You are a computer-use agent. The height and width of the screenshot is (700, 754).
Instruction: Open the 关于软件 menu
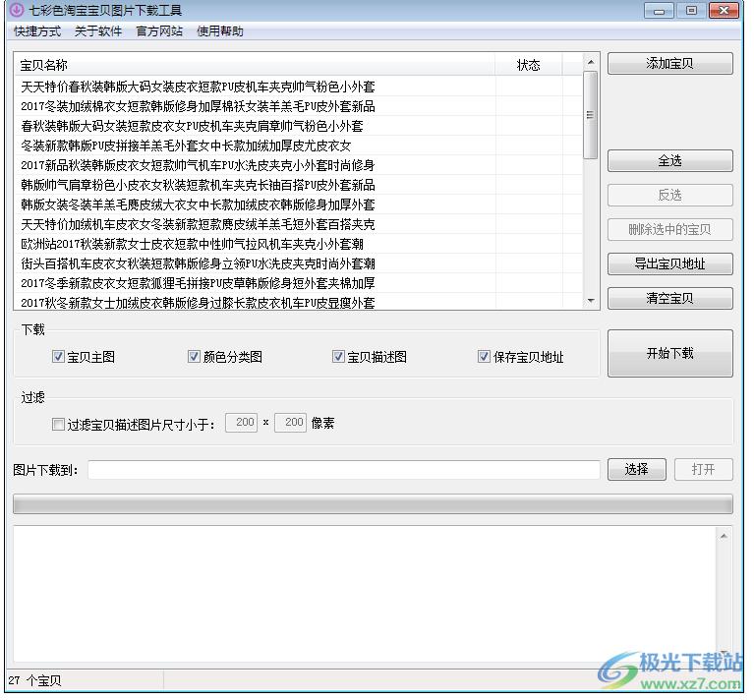point(98,31)
